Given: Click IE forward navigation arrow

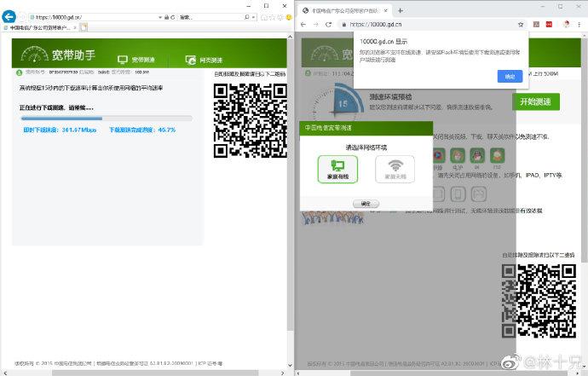Looking at the screenshot, I should tap(22, 17).
